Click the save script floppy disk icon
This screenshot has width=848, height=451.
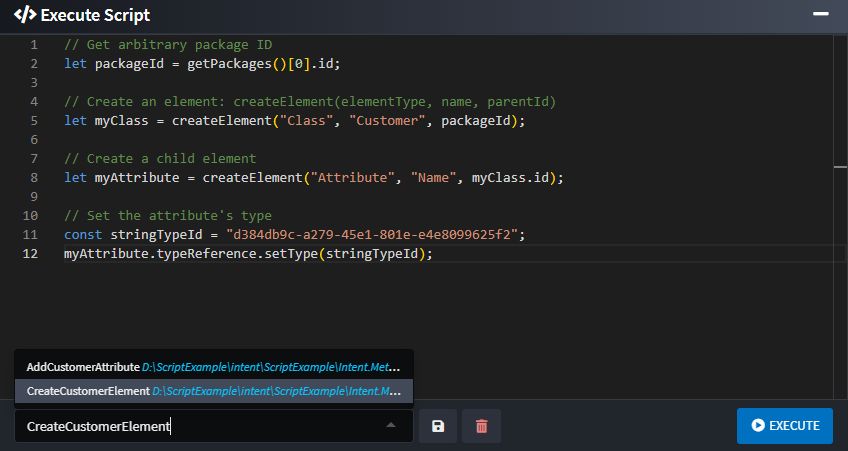438,426
